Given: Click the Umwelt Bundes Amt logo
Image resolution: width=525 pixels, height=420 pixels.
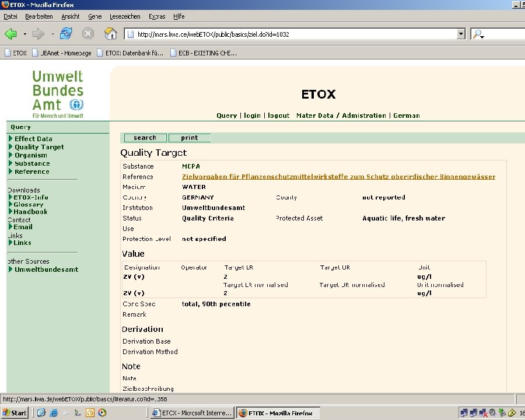Looking at the screenshot, I should click(58, 94).
